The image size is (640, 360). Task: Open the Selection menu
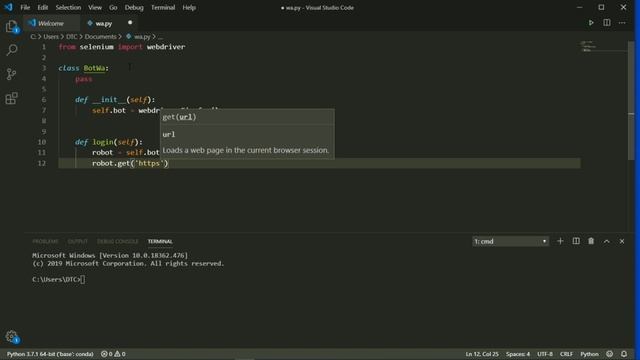pyautogui.click(x=68, y=7)
